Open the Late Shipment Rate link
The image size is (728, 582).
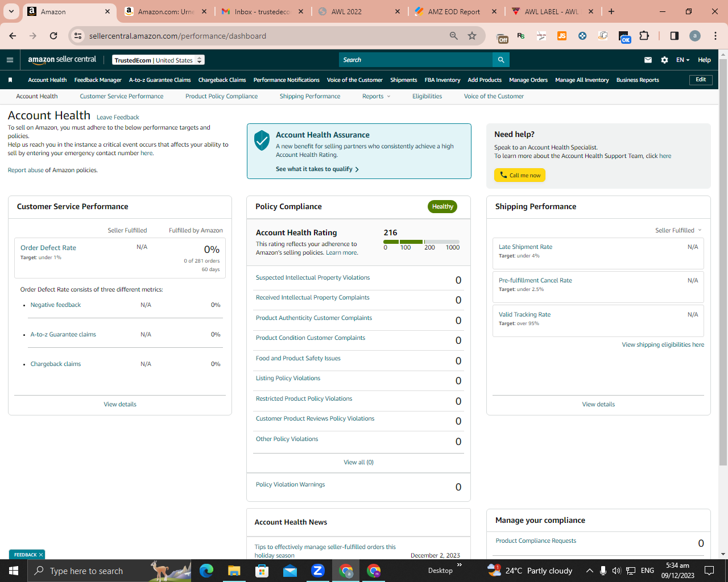[x=526, y=247]
